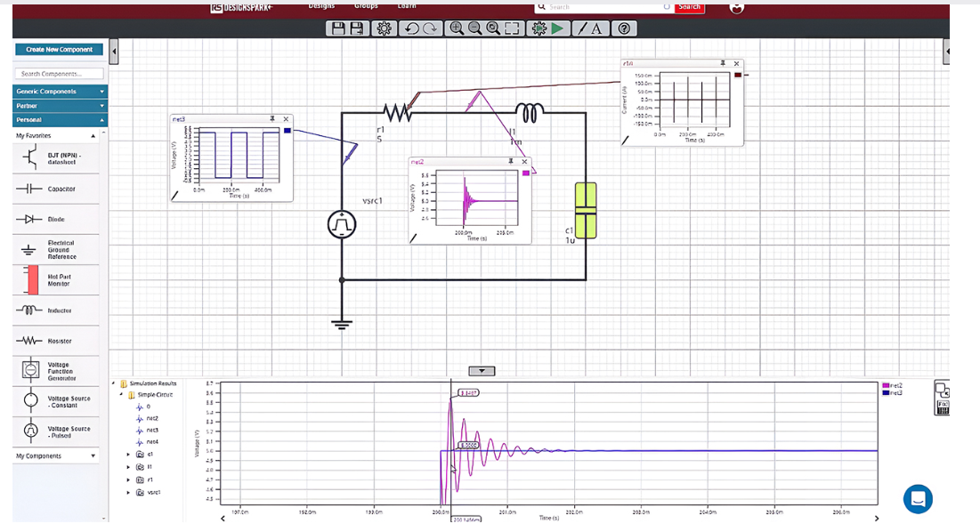Close the r1/i current probe window
The height and width of the screenshot is (532, 980).
pyautogui.click(x=736, y=64)
